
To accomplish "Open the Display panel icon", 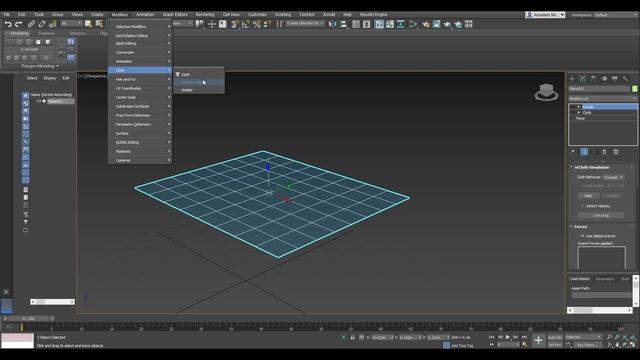I will [615, 78].
